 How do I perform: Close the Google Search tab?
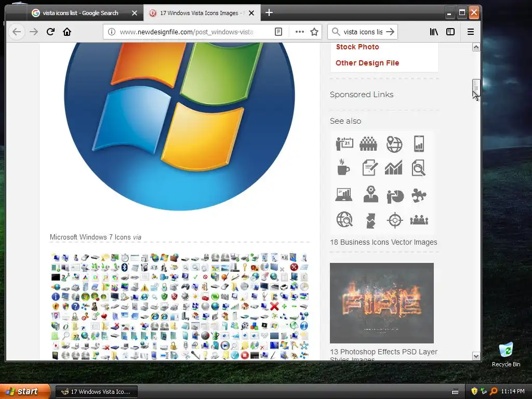[135, 13]
